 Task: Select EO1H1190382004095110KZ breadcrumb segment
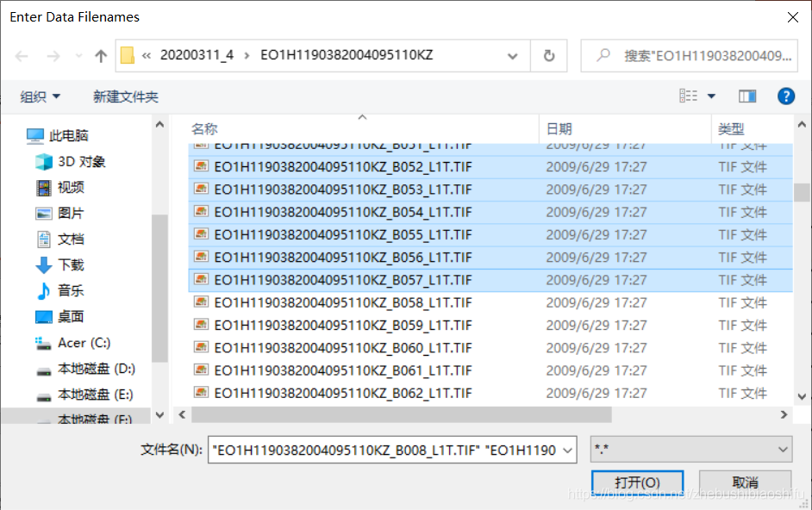[x=347, y=55]
